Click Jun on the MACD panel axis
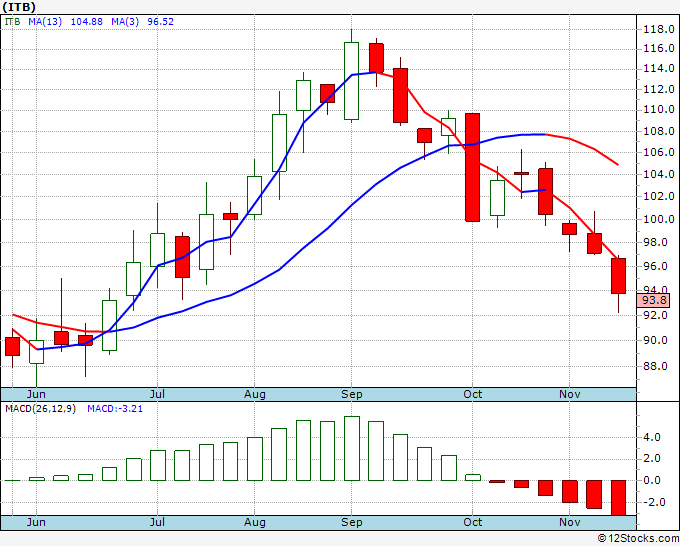Image resolution: width=680 pixels, height=546 pixels. 36,522
